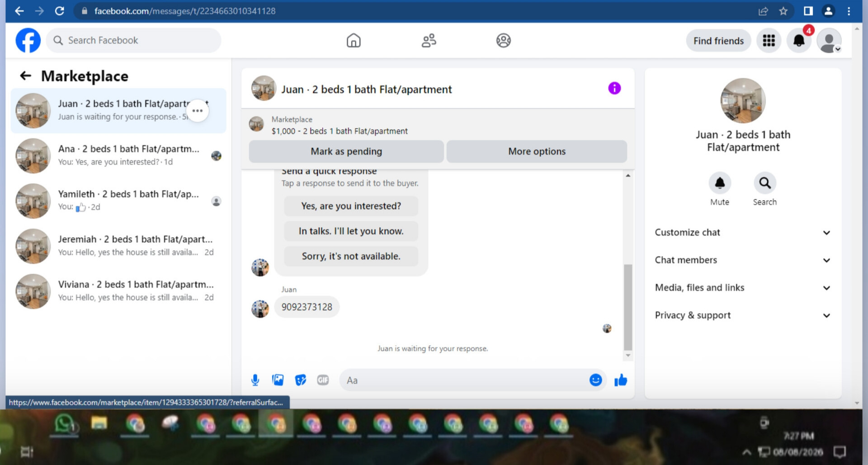Click the Mark as pending button
This screenshot has width=868, height=465.
click(346, 152)
